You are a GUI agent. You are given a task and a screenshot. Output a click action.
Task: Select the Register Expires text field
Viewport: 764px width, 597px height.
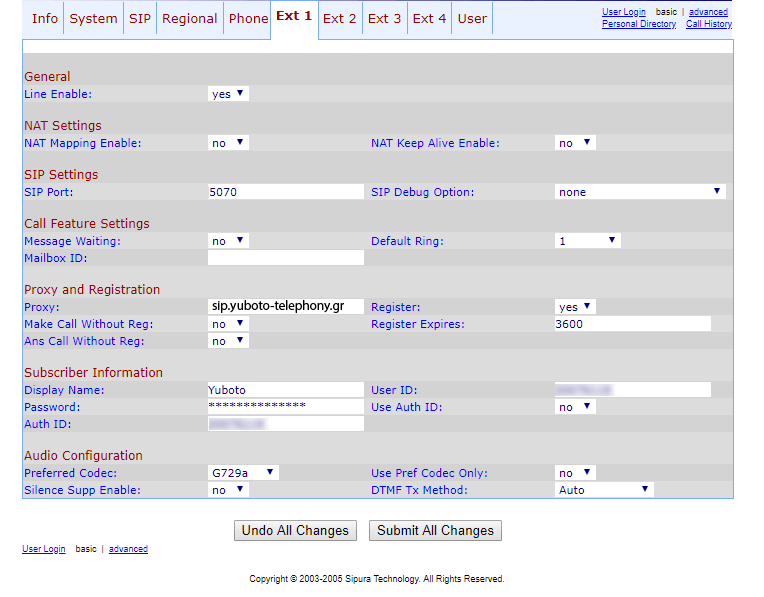click(632, 324)
